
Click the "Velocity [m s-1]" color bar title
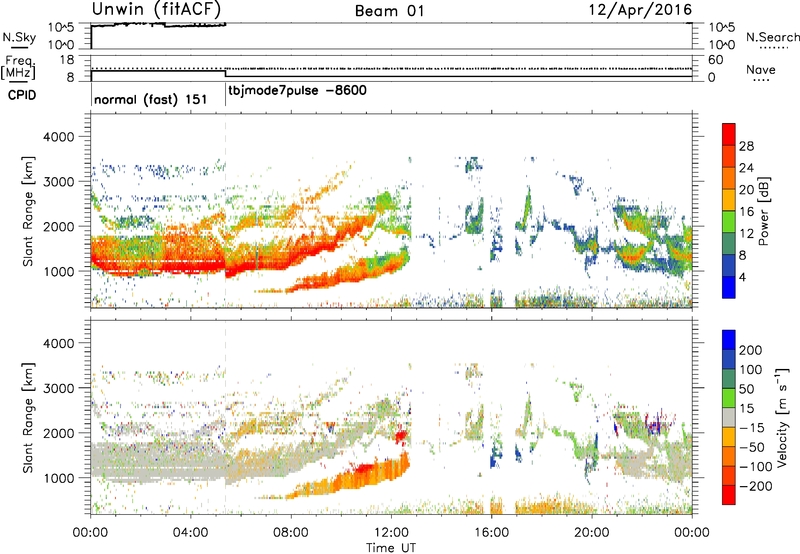pos(782,417)
